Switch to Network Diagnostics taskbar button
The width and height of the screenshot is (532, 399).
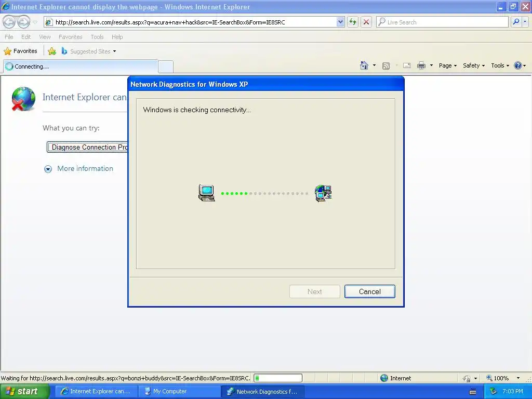262,391
